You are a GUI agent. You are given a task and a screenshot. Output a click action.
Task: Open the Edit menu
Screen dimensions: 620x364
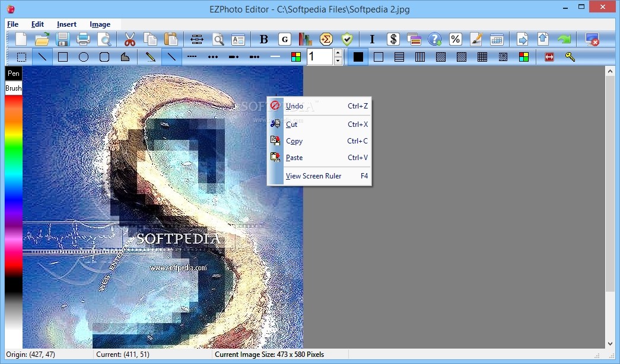[x=37, y=24]
